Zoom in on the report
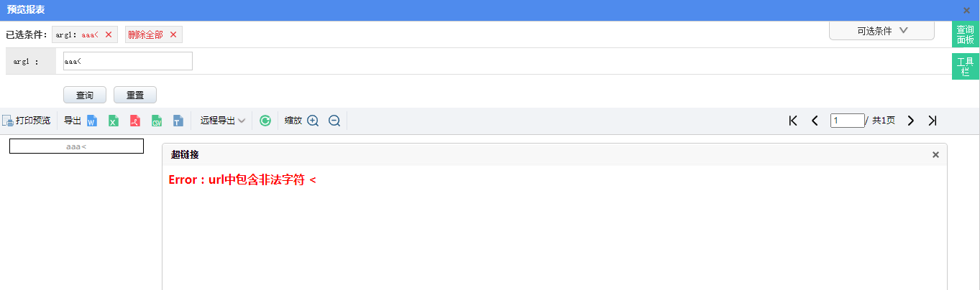This screenshot has height=290, width=980. [313, 121]
